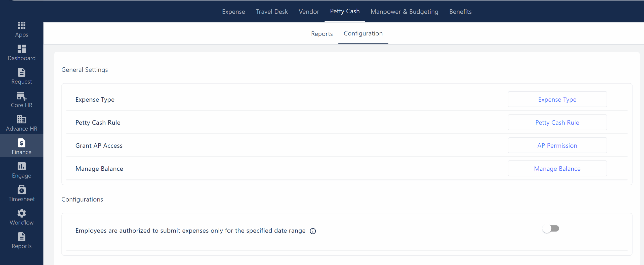Click the Manage Balance button
644x265 pixels.
557,169
